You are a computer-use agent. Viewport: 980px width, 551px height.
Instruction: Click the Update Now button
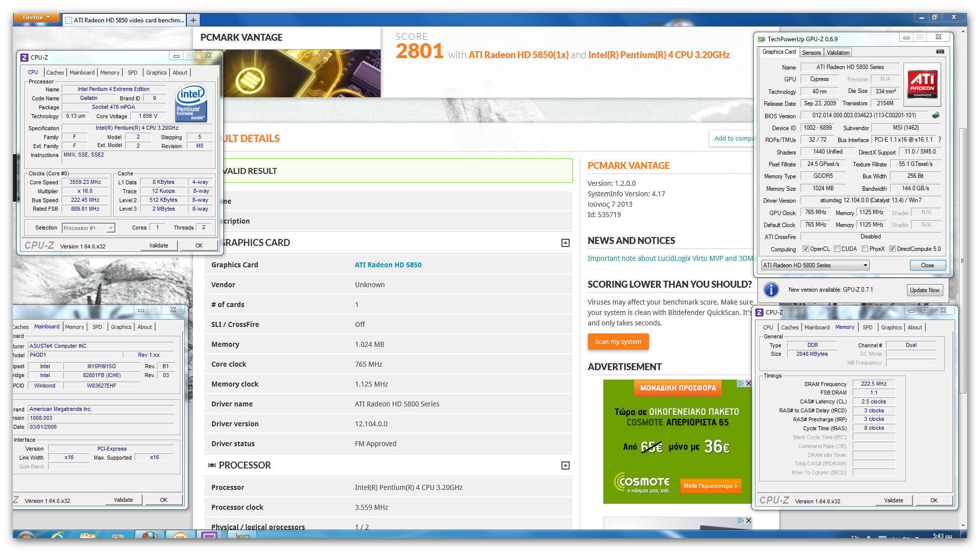point(924,290)
